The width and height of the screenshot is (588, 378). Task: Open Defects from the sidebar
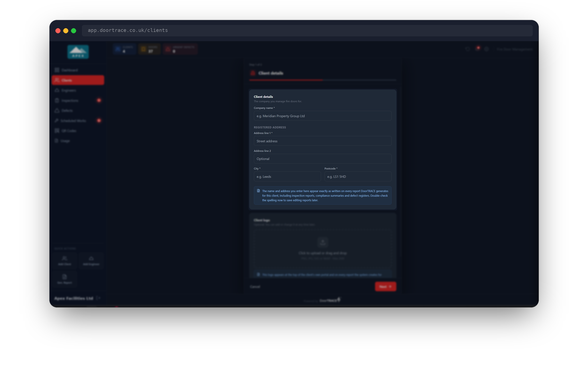(78, 111)
